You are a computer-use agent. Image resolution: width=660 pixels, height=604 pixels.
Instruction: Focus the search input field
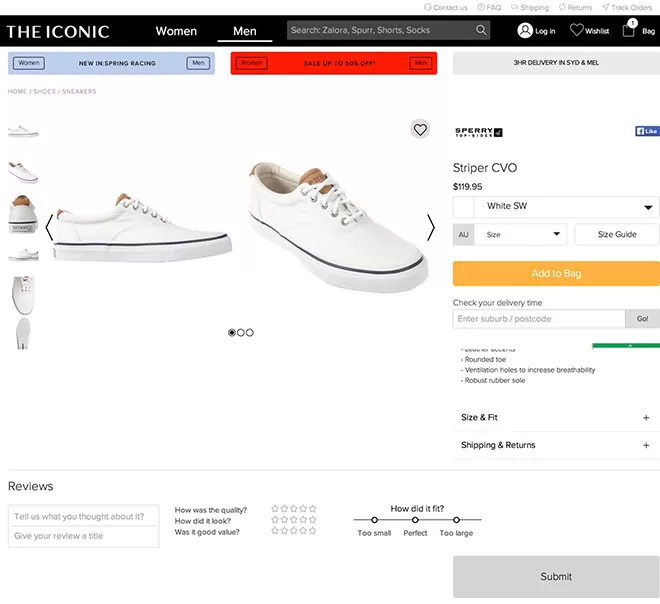(381, 30)
